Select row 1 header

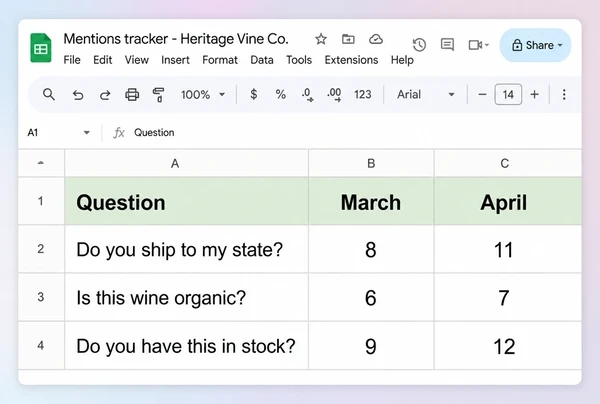(41, 201)
